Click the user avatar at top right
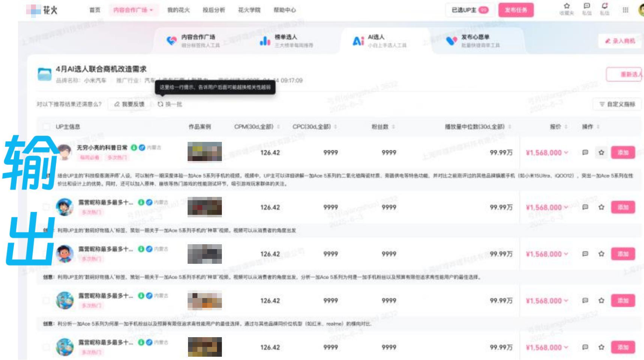 click(641, 10)
